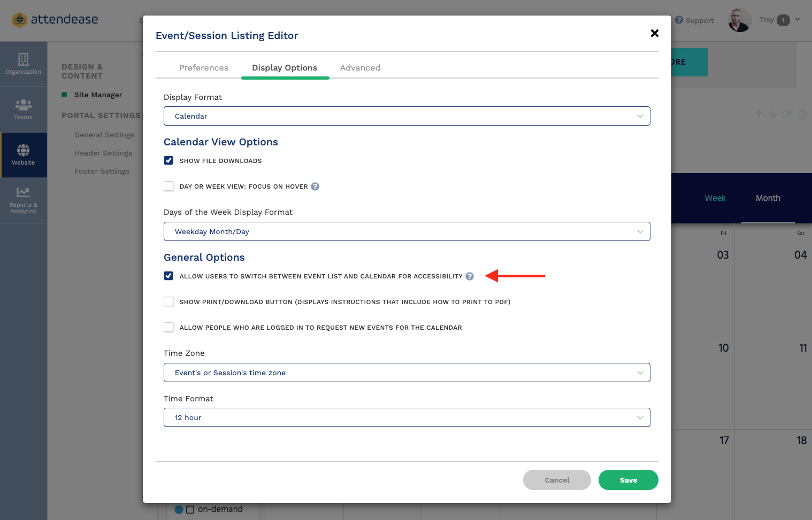Viewport: 812px width, 520px height.
Task: Enable Day or Week View: Focus on Hover
Action: pos(168,186)
